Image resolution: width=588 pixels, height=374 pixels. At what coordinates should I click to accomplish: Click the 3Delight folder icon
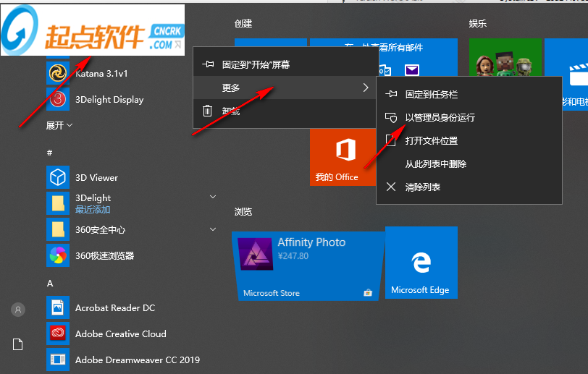coord(58,203)
